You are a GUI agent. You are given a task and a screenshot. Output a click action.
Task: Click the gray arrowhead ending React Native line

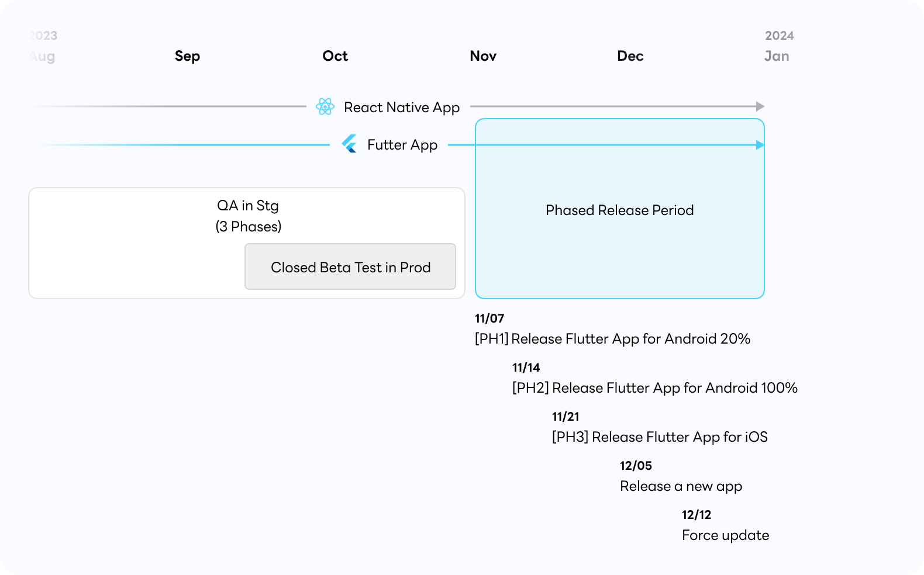[x=760, y=106]
